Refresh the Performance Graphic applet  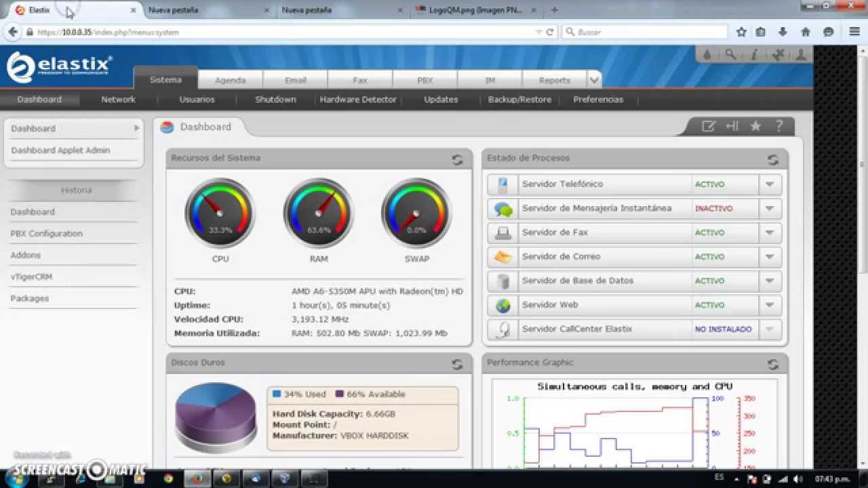(x=772, y=365)
